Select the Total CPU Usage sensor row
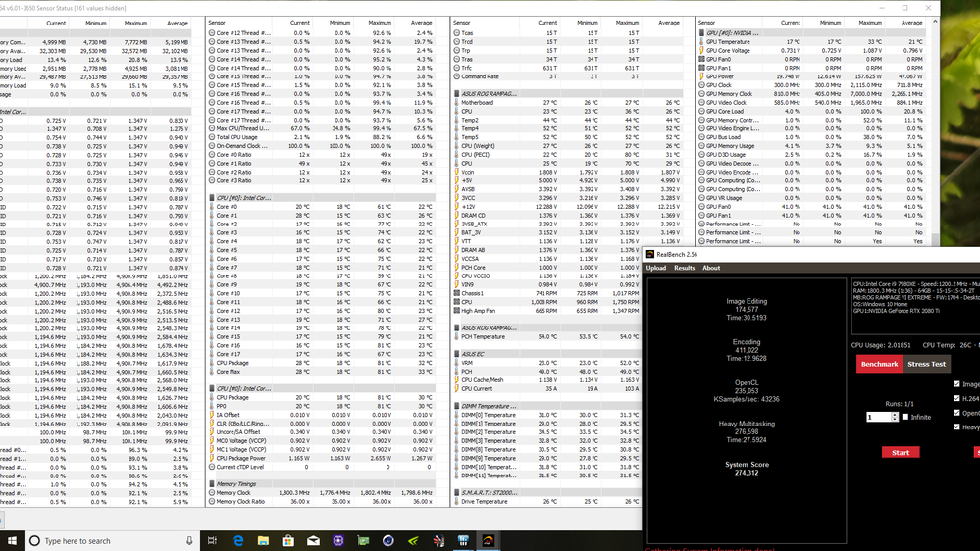This screenshot has height=551, width=980. coord(321,137)
